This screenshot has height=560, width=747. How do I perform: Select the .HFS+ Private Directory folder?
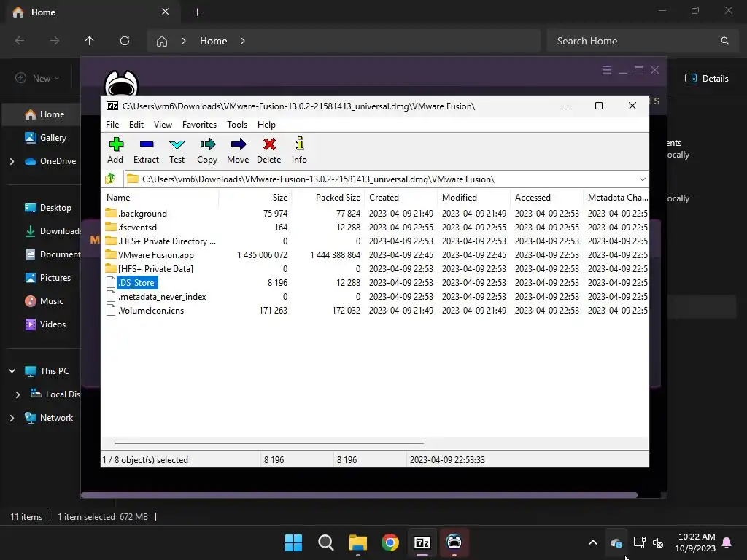(x=167, y=241)
